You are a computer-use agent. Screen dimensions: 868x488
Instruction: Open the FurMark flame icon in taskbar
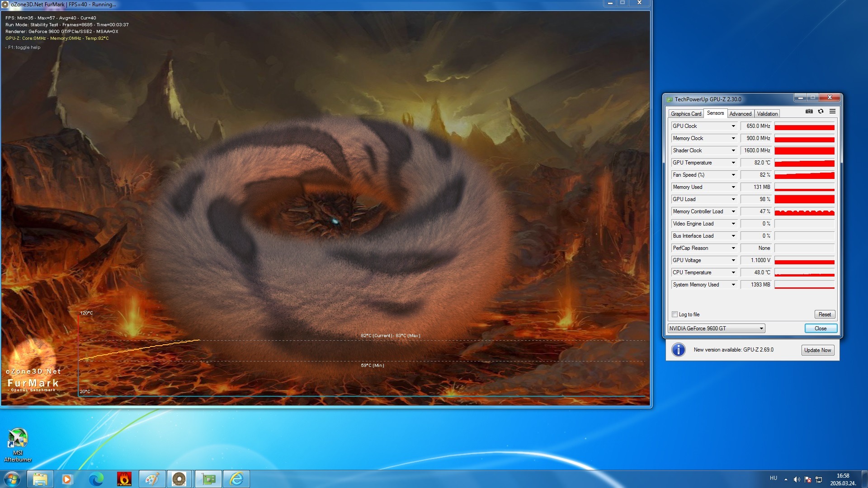click(x=124, y=479)
